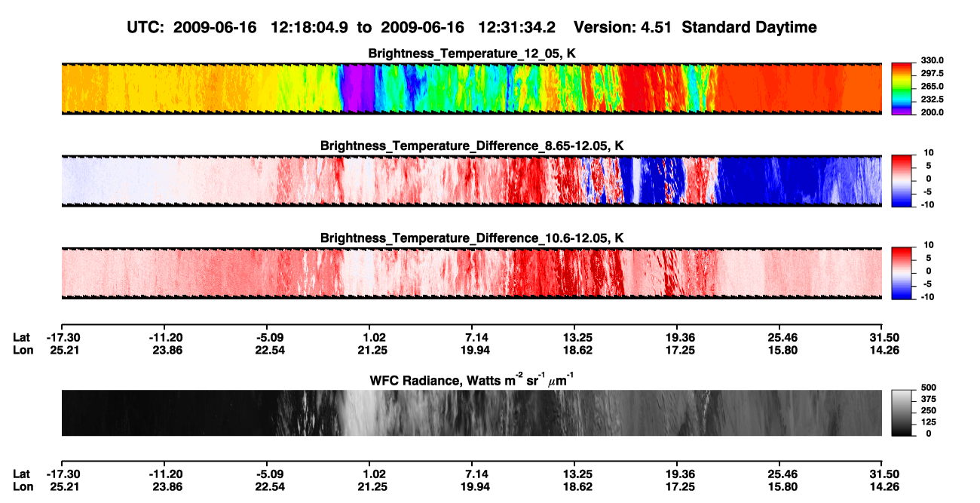Click the rainbow colorbar of the 12_05 panel

click(x=902, y=89)
